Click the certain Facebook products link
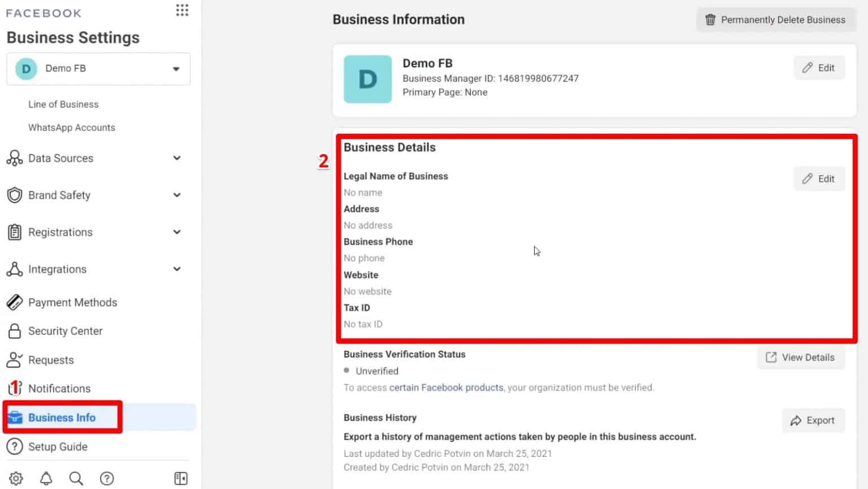Viewport: 868px width, 489px height. pos(446,387)
